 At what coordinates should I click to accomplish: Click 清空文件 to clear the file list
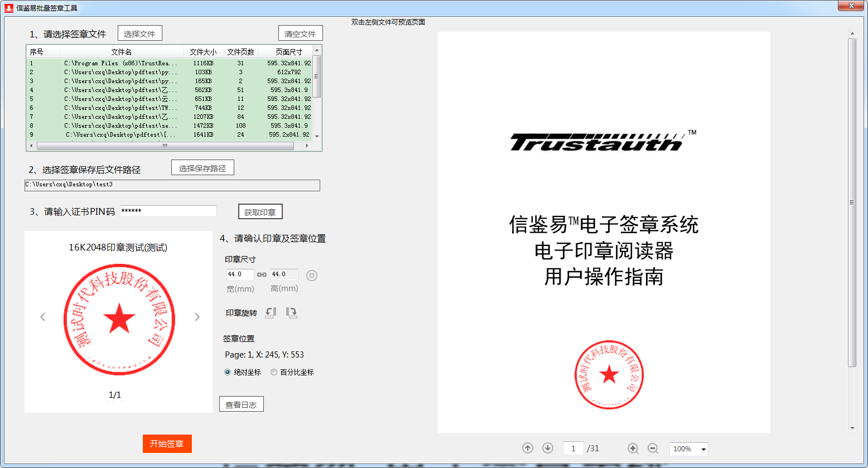point(300,33)
